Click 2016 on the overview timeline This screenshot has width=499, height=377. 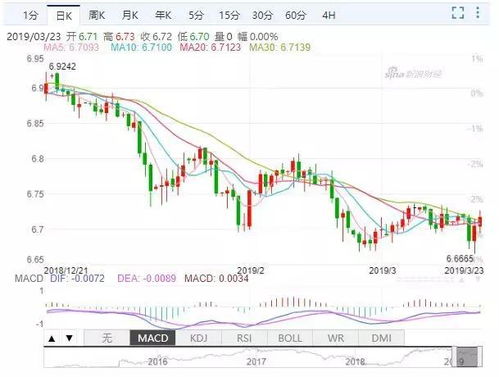click(157, 361)
